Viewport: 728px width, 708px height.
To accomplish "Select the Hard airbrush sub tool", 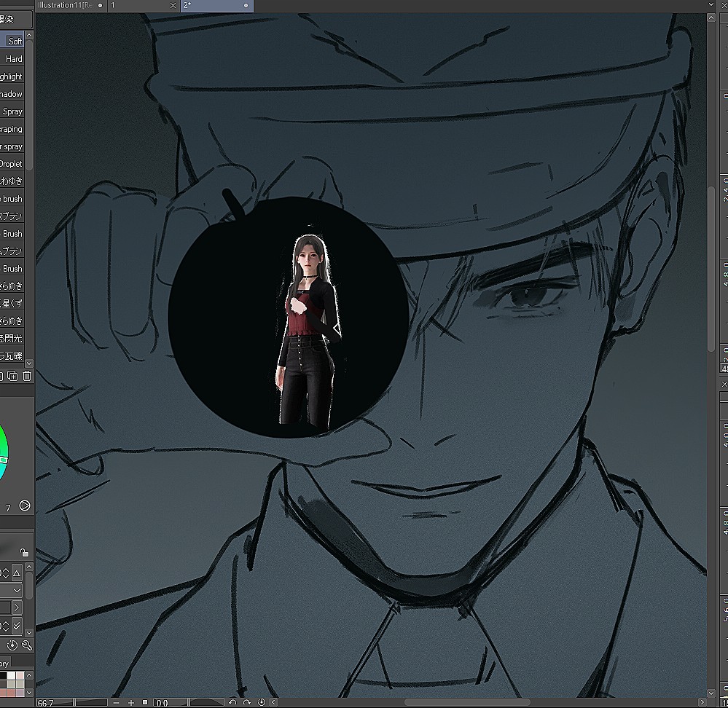I will coord(14,59).
